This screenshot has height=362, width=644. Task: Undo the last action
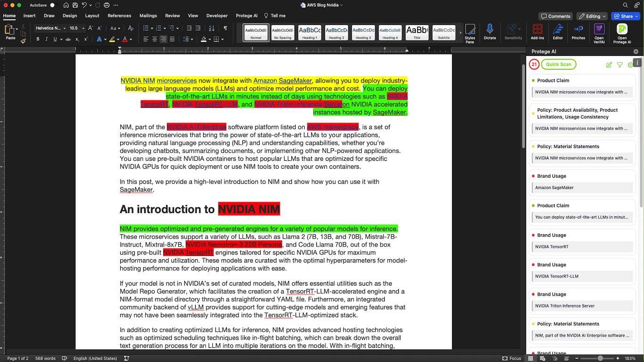point(84,5)
